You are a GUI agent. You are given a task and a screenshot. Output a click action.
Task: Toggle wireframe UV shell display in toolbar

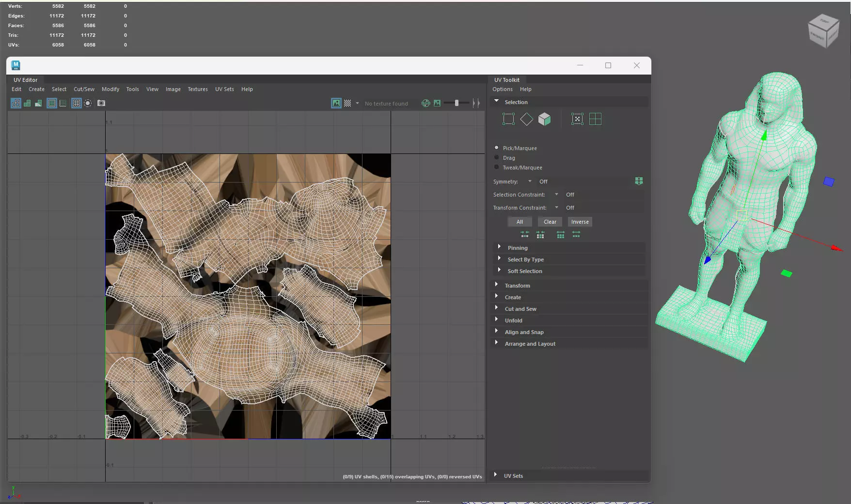(x=16, y=103)
